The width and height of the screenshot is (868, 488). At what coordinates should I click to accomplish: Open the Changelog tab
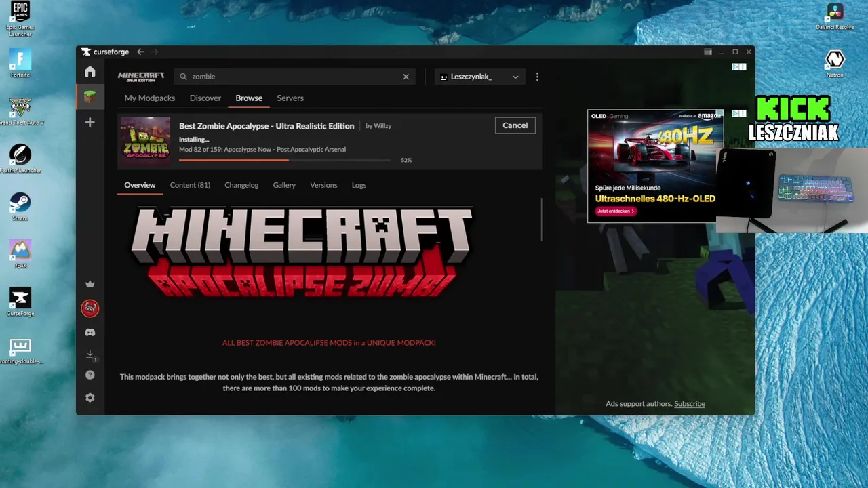[x=241, y=185]
